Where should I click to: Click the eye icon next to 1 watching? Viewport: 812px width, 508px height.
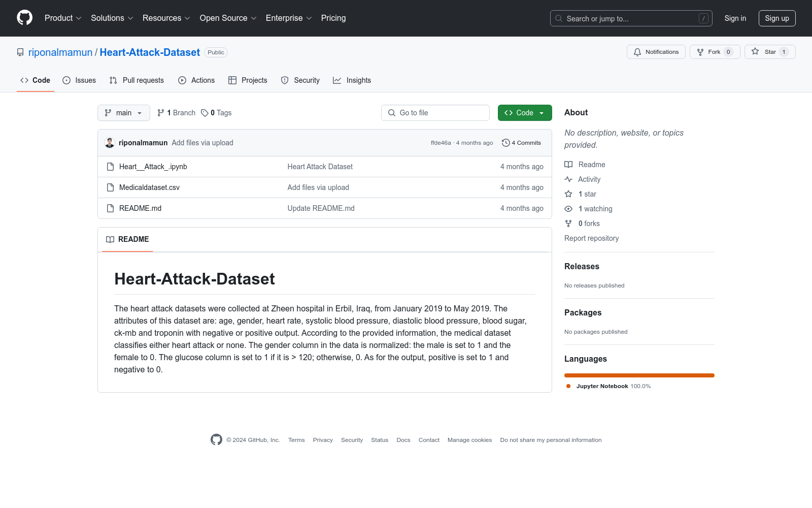point(568,209)
